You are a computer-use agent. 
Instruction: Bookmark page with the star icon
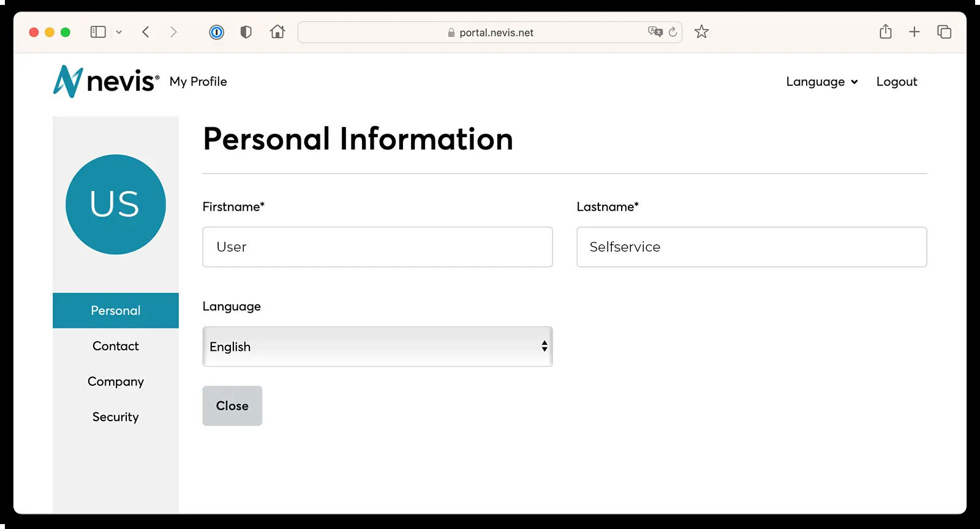(x=701, y=32)
